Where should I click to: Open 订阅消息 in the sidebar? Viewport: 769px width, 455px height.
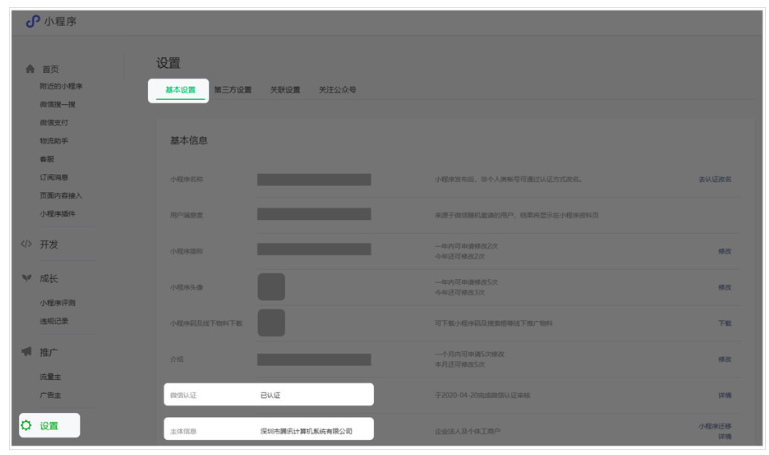tap(54, 177)
